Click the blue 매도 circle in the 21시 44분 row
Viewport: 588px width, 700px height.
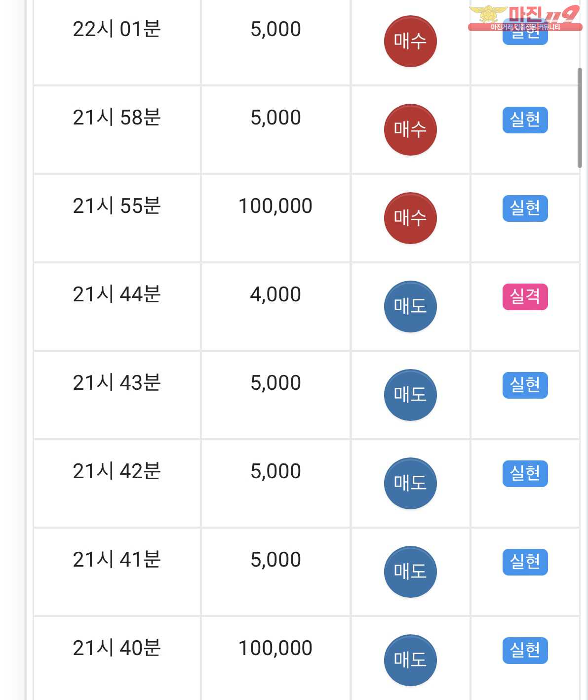[x=410, y=306]
